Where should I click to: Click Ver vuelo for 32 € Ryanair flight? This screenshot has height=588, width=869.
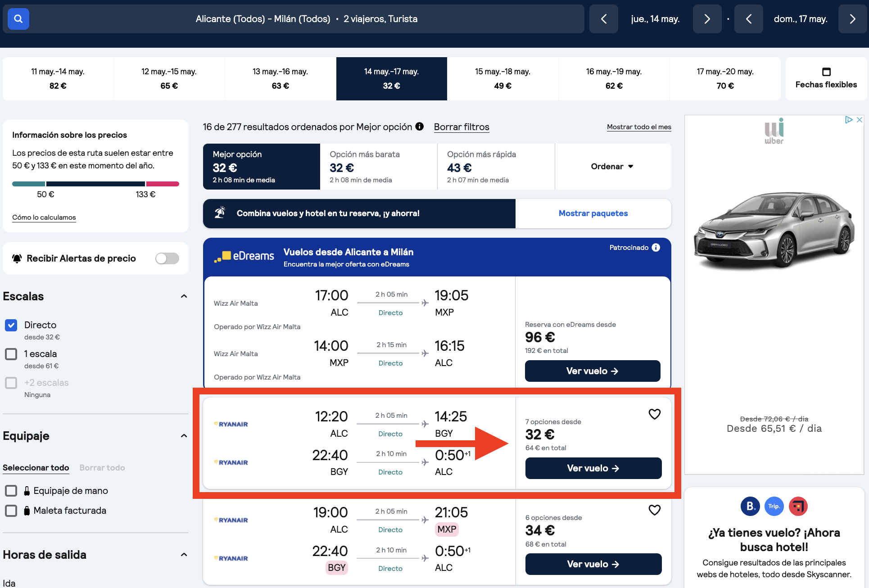tap(593, 468)
